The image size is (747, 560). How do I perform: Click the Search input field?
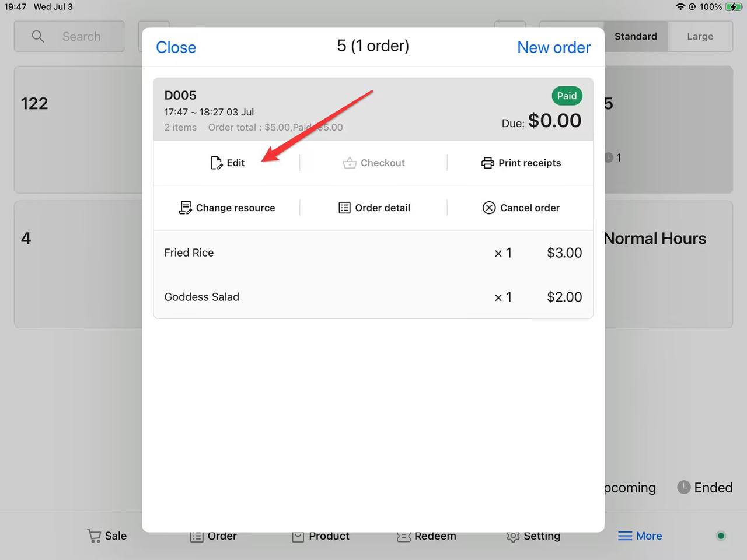point(82,37)
